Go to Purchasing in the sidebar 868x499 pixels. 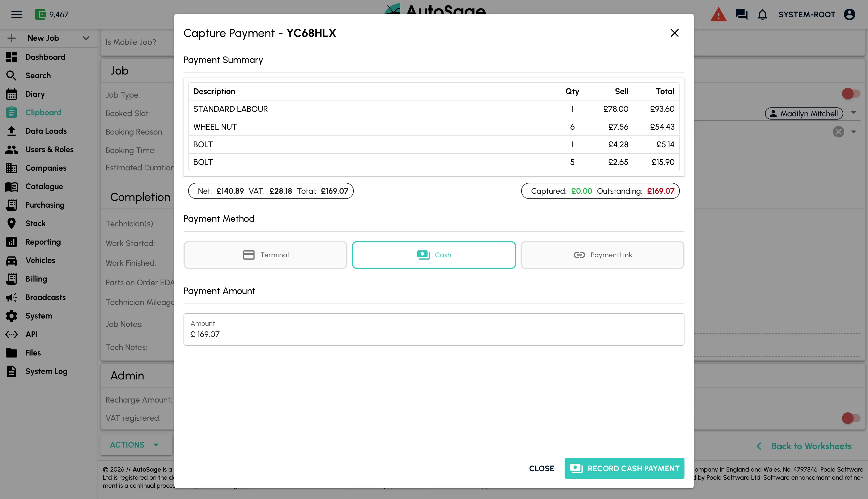[45, 205]
